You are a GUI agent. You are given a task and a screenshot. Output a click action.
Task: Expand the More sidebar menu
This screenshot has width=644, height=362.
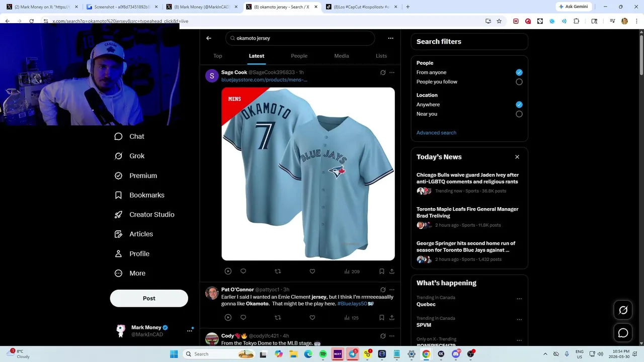coord(130,273)
